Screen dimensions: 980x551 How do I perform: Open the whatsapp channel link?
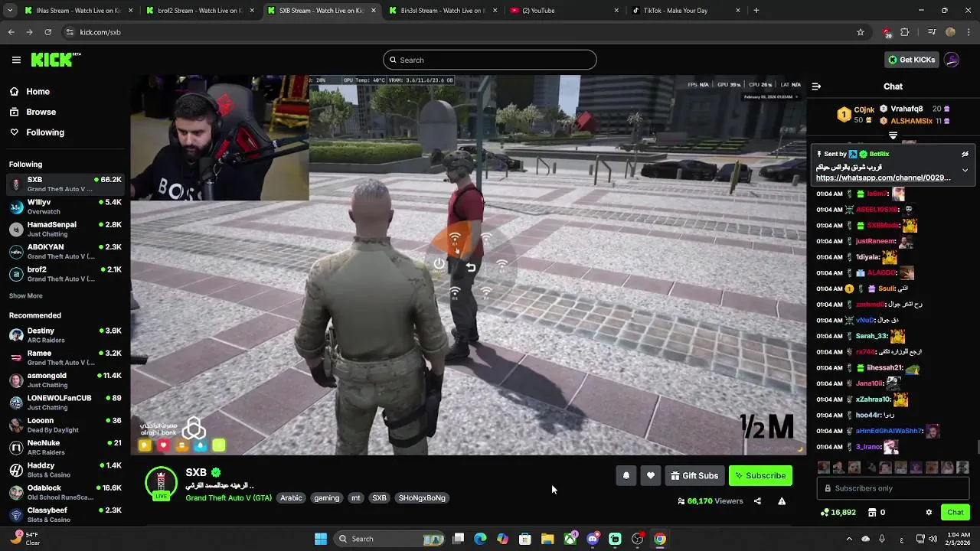(x=883, y=178)
